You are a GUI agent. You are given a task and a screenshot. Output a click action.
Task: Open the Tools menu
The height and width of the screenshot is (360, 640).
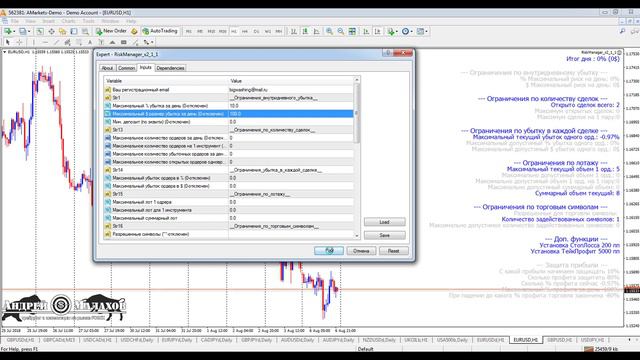tap(89, 21)
